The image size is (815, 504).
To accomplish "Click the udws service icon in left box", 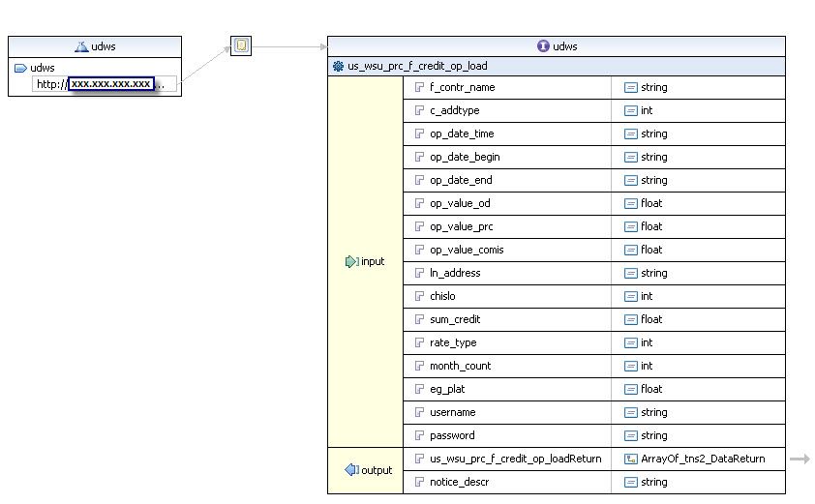I will coord(81,46).
